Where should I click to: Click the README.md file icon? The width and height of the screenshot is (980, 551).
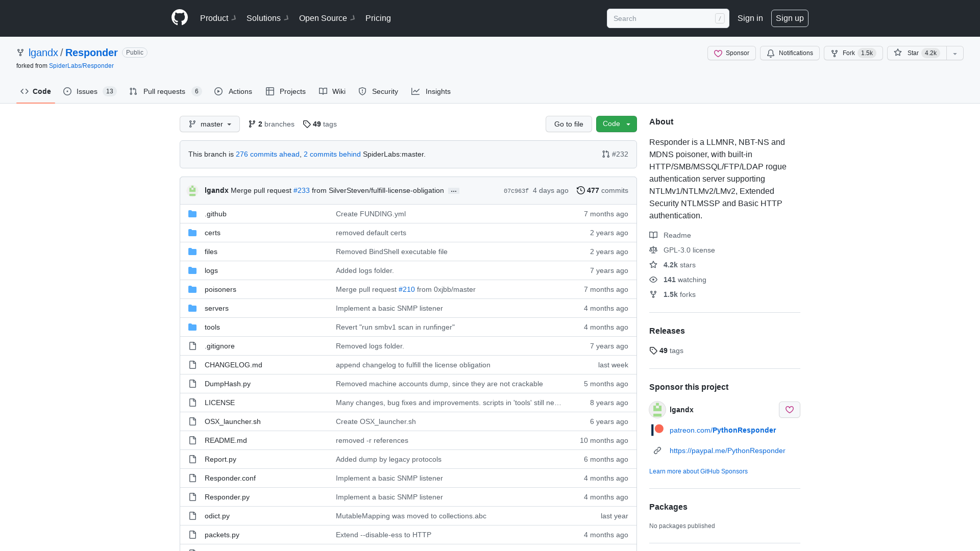(192, 440)
